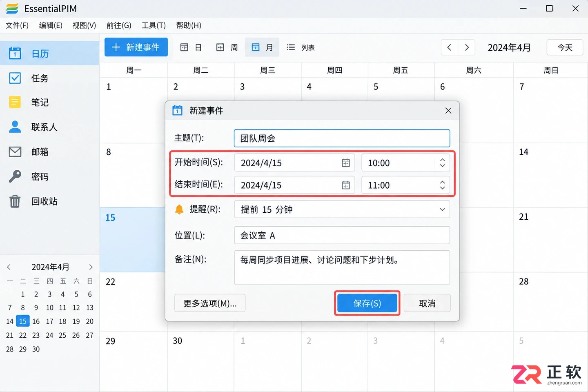
Task: Open the 回收站 trash section
Action: (49, 201)
